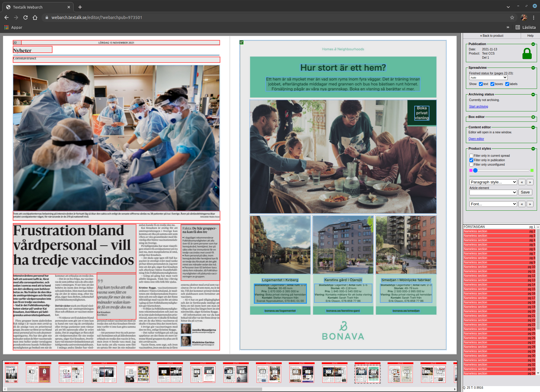The width and height of the screenshot is (540, 392).
Task: Click the Start archiving link
Action: point(478,107)
